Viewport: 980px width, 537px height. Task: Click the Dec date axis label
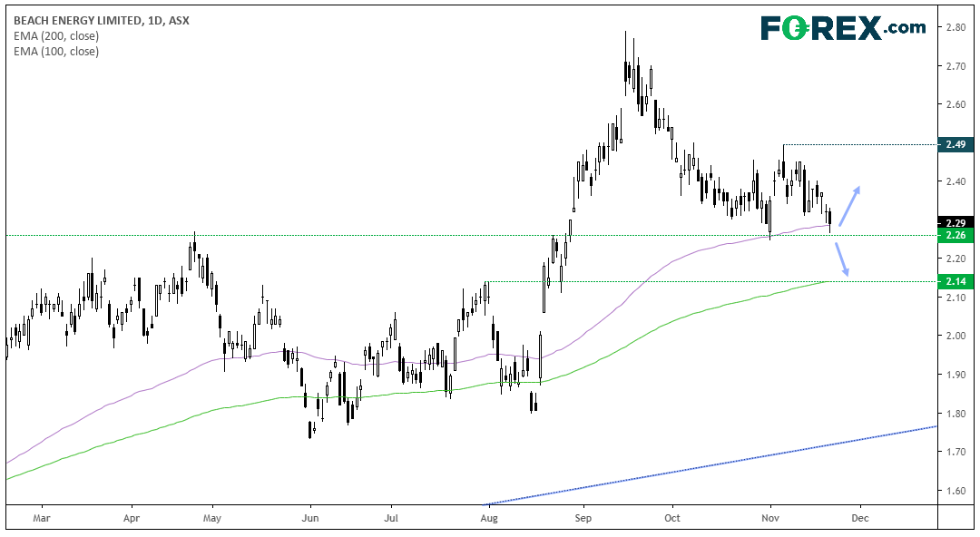(860, 518)
